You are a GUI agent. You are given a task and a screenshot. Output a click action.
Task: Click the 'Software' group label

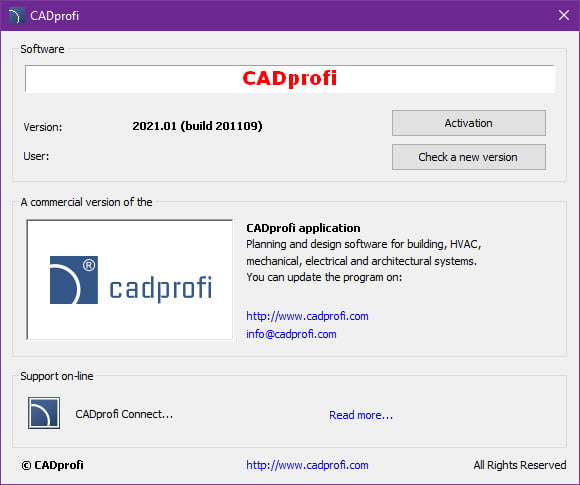click(42, 49)
